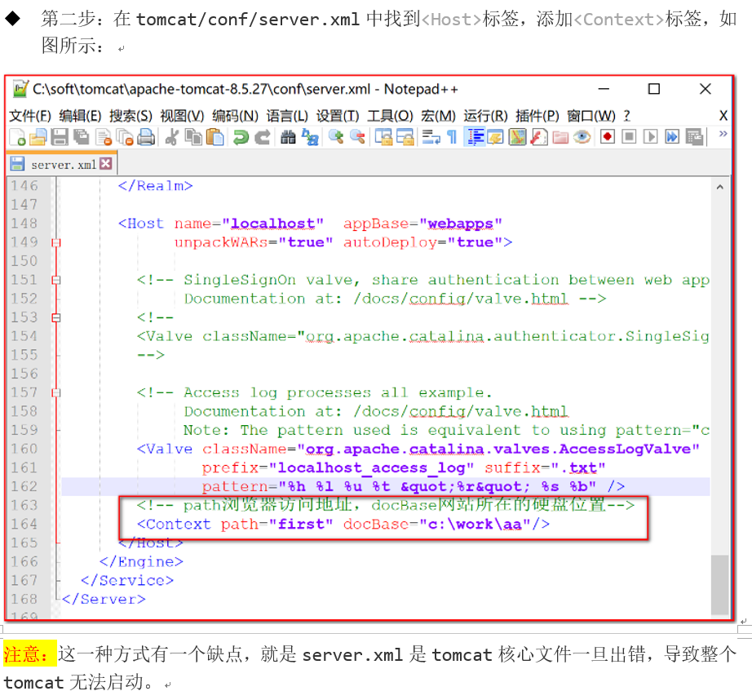Click the grey Redo arrow

pyautogui.click(x=263, y=137)
